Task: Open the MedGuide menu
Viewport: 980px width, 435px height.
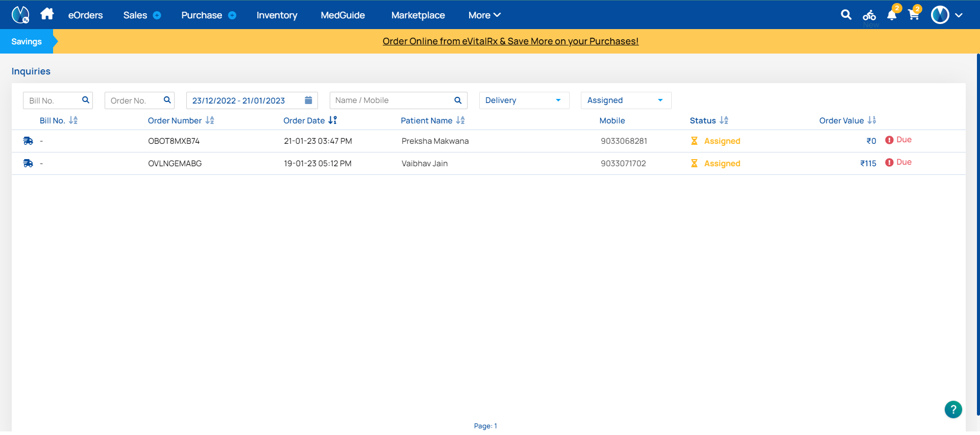Action: 342,15
